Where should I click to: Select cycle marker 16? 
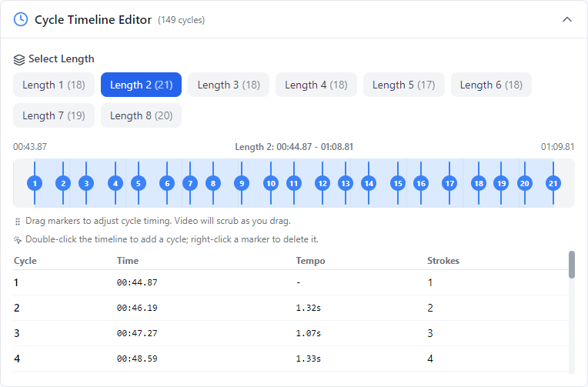click(x=421, y=183)
